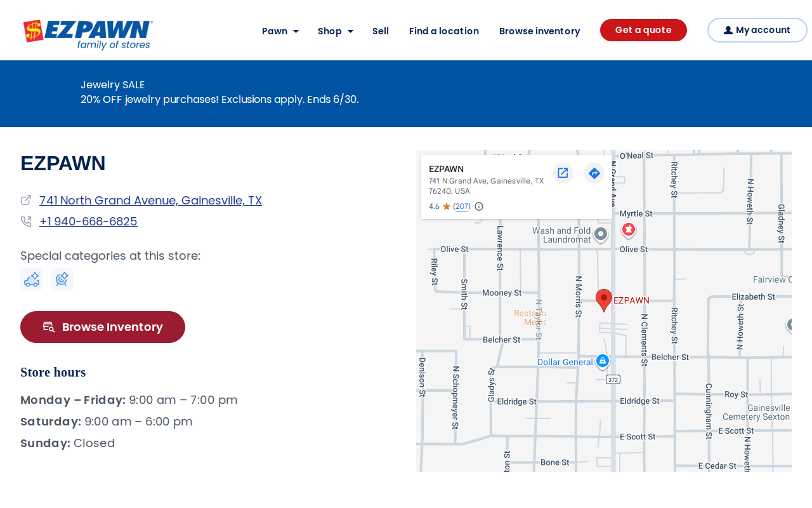812x508 pixels.
Task: Click the rating info circle icon
Action: 479,206
